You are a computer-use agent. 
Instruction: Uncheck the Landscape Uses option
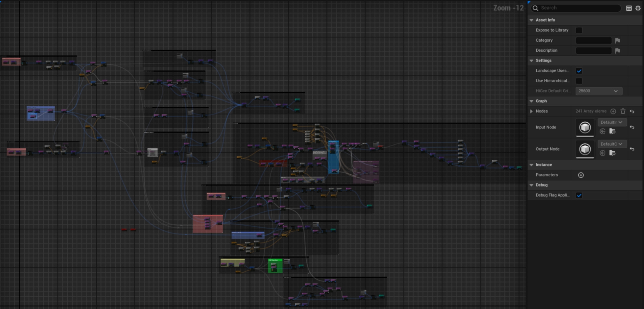579,71
